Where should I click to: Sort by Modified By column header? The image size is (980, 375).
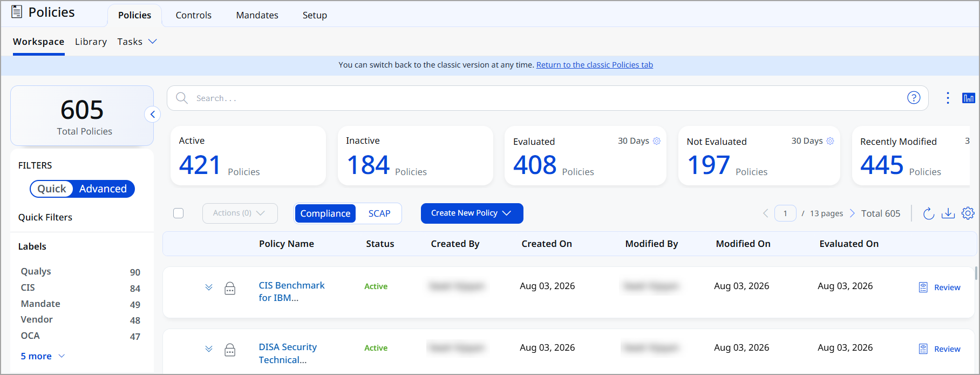651,244
